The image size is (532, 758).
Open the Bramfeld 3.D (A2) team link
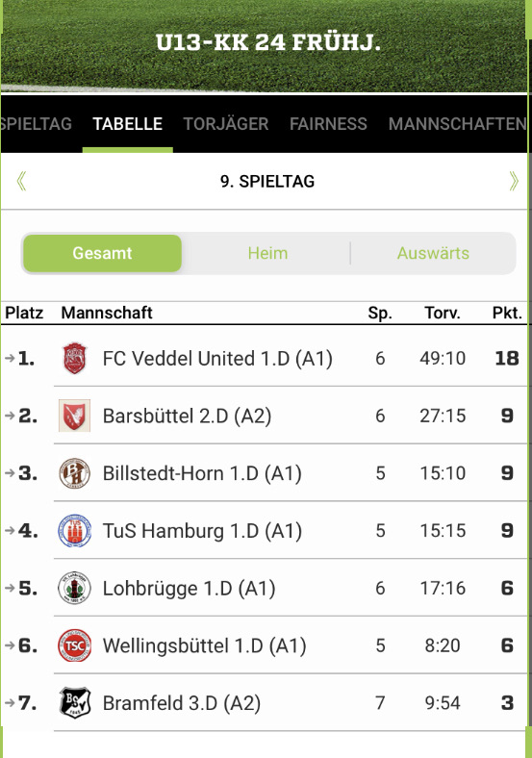click(182, 703)
